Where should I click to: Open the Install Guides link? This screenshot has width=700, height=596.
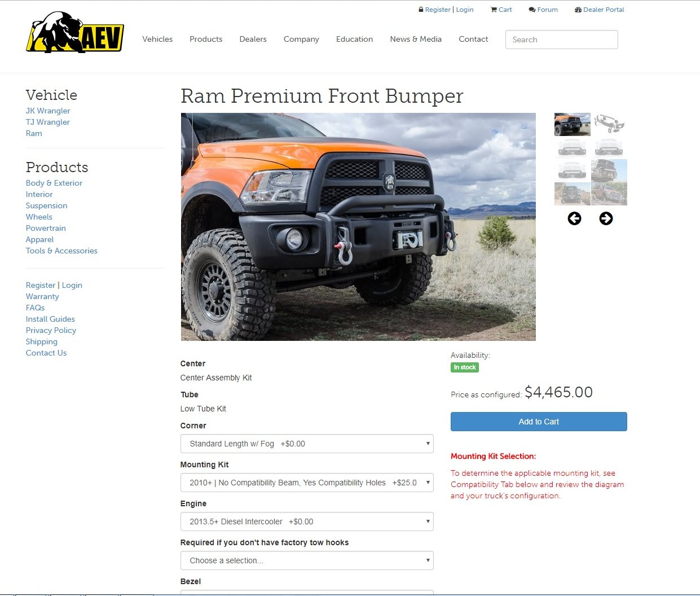pos(50,319)
